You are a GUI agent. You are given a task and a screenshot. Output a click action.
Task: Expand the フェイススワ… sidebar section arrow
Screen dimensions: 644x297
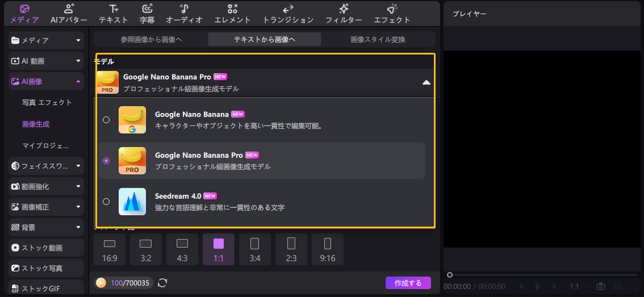pyautogui.click(x=78, y=166)
